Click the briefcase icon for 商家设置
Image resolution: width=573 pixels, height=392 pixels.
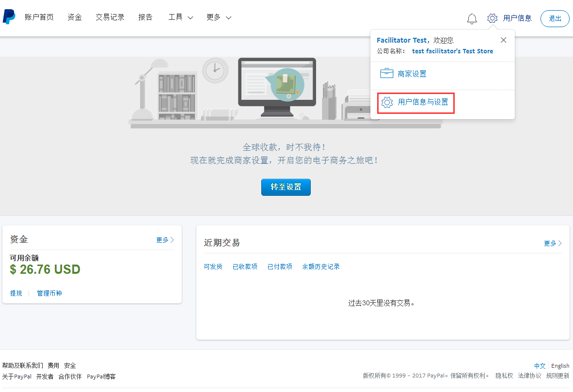(x=386, y=74)
